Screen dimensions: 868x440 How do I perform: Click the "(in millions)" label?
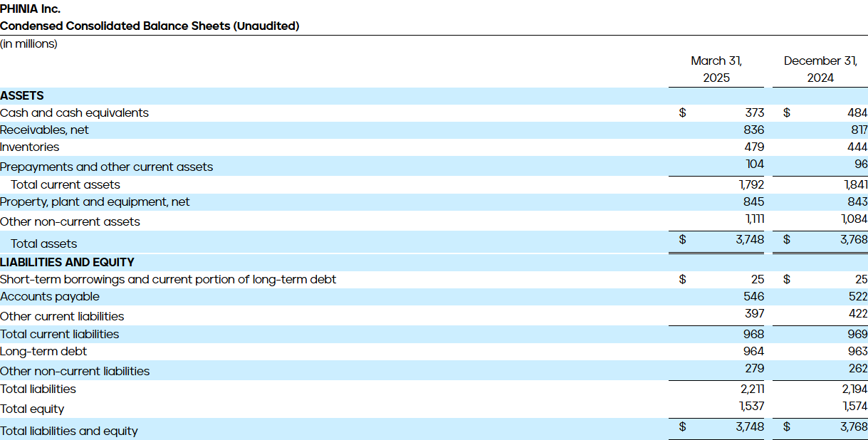coord(28,43)
